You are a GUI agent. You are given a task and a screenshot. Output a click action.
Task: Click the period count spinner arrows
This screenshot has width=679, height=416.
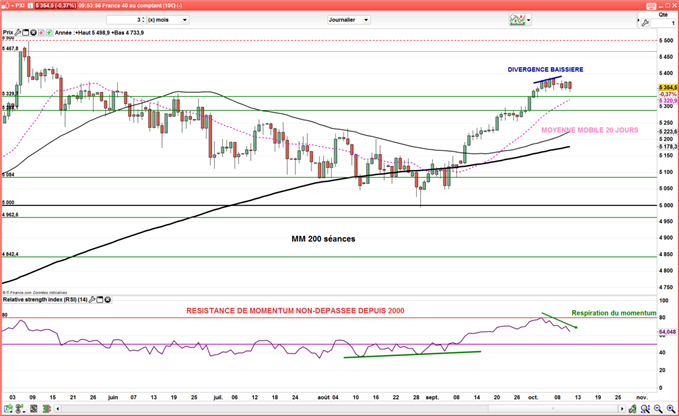[143, 19]
